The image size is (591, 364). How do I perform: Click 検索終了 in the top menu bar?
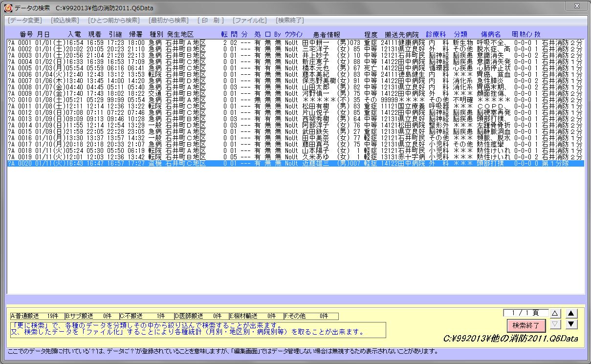click(290, 21)
